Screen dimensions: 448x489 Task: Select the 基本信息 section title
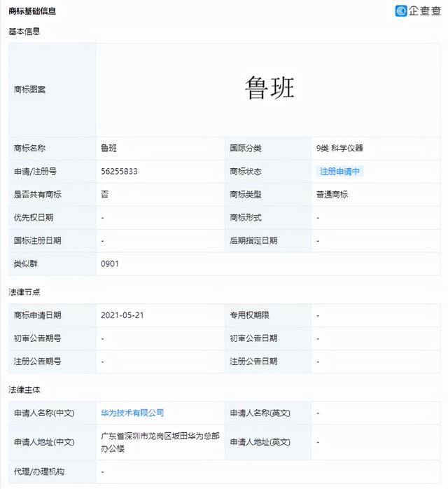click(24, 32)
